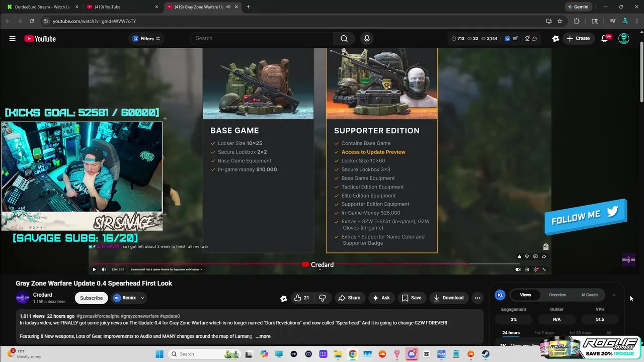Open the flower-shaped extension icon beside Create
The image size is (644, 362).
[555, 39]
